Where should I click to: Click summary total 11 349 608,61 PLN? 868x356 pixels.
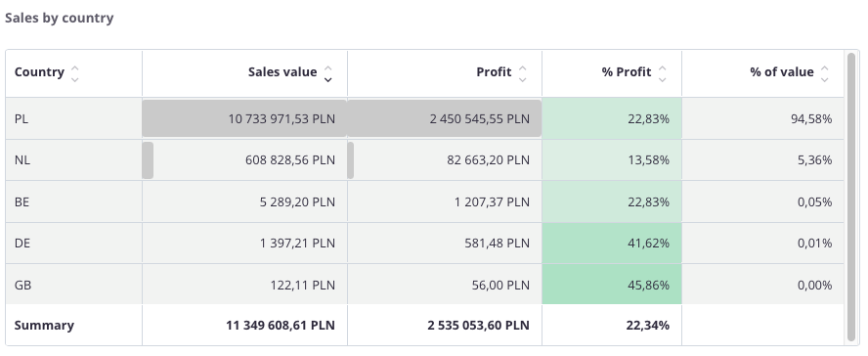pos(281,325)
